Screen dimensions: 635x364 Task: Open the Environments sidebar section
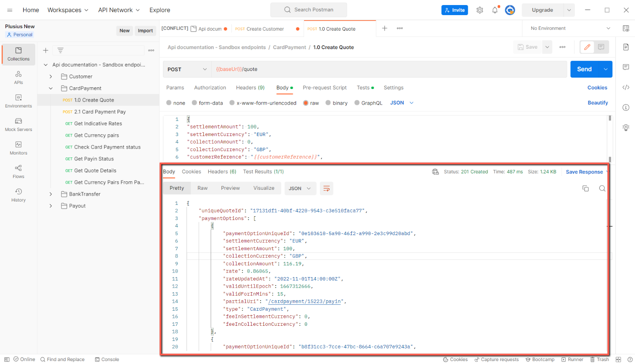(x=18, y=101)
